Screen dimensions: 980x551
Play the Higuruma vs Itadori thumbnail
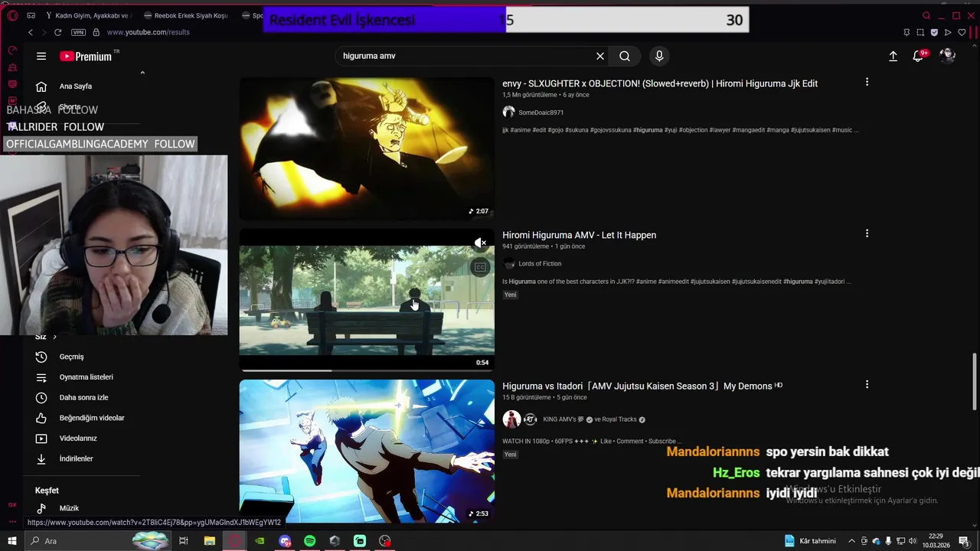[367, 451]
